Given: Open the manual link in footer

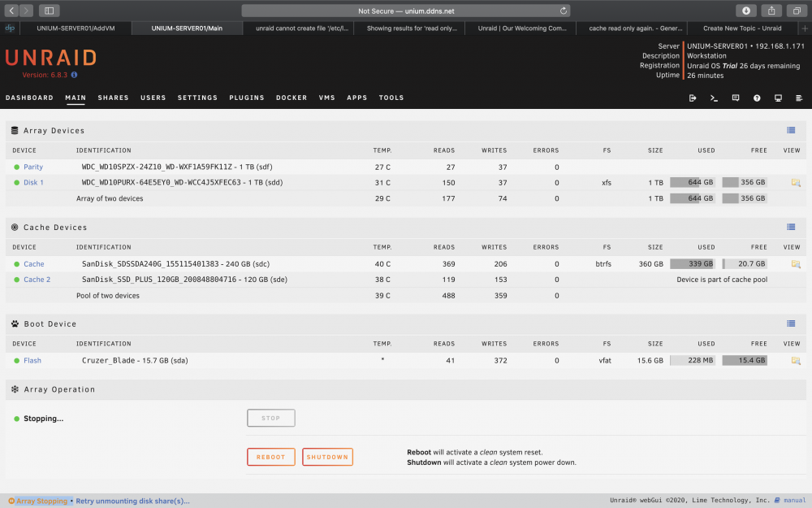Looking at the screenshot, I should click(x=794, y=500).
